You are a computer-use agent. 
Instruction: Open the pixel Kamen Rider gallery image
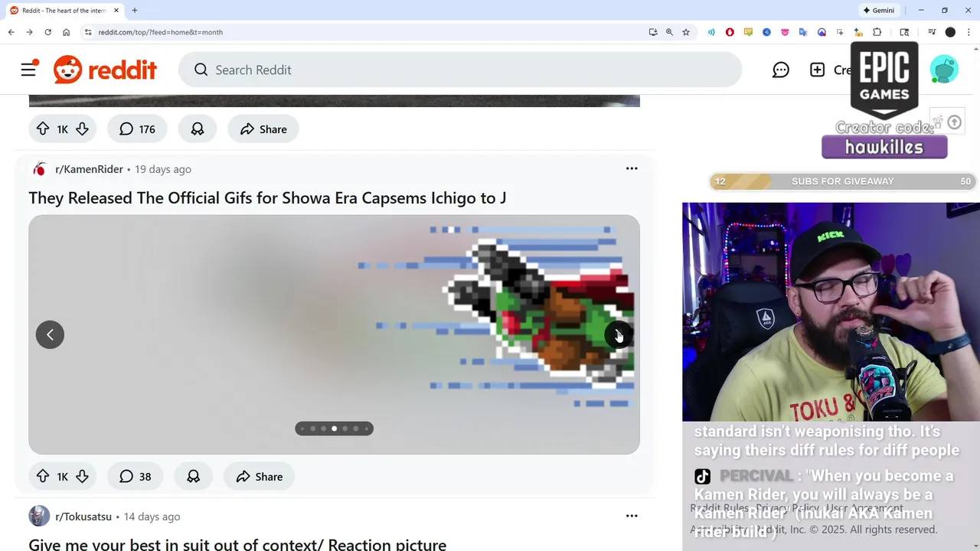334,334
